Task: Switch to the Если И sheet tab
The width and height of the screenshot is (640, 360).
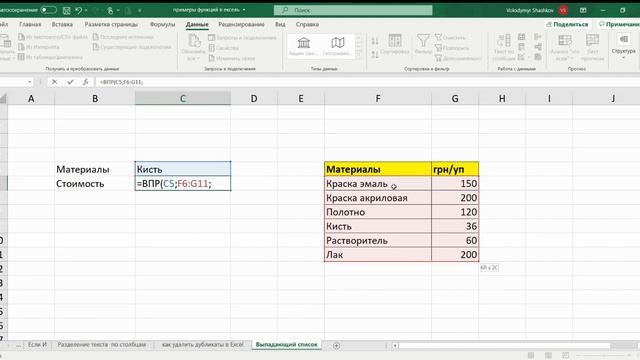Action: (x=37, y=344)
